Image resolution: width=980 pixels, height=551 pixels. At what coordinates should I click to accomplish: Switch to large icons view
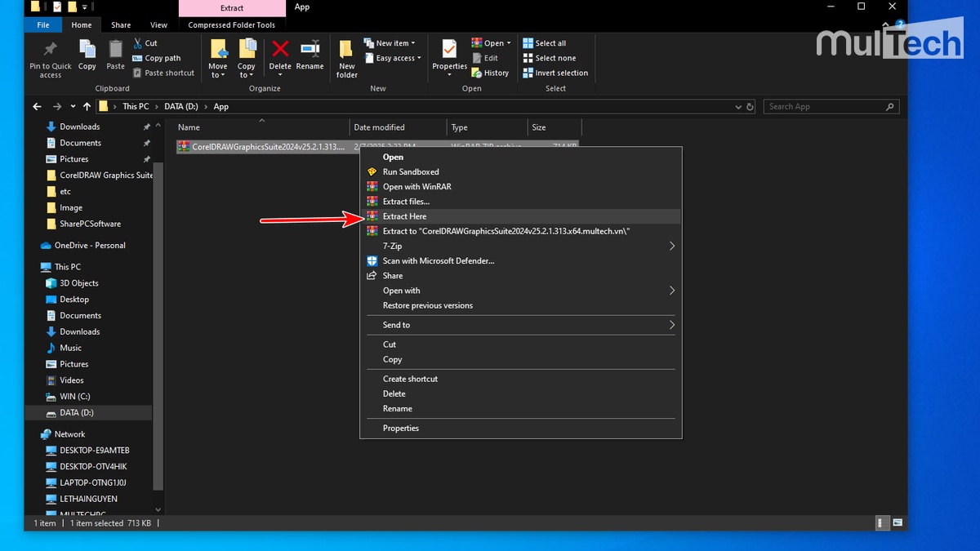[898, 522]
